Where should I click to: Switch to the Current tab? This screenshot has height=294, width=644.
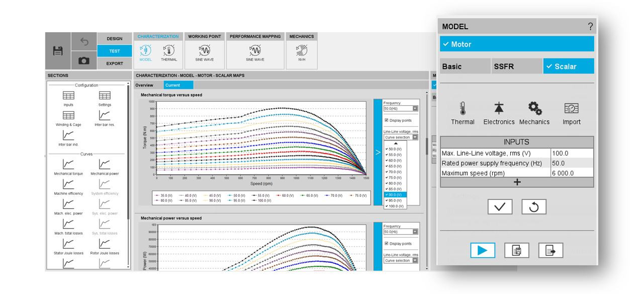[x=172, y=85]
